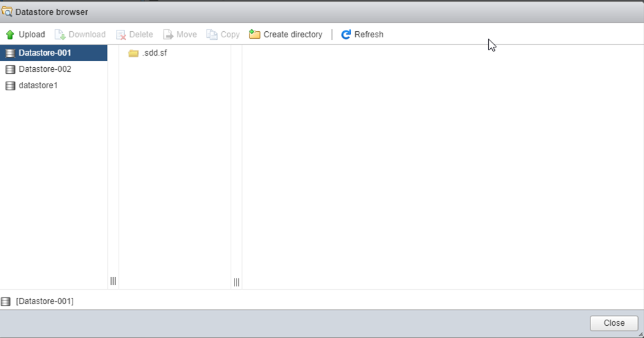Click the .sdd.sf yellow folder icon

pos(133,53)
